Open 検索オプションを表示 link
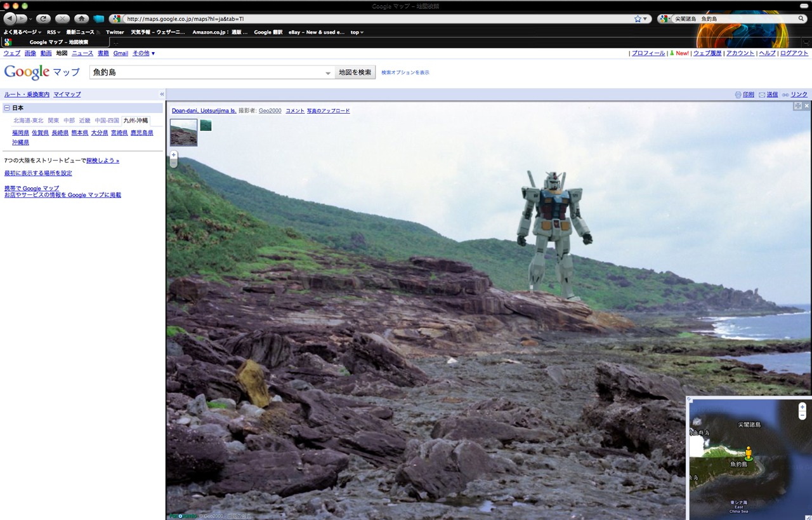 coord(405,73)
